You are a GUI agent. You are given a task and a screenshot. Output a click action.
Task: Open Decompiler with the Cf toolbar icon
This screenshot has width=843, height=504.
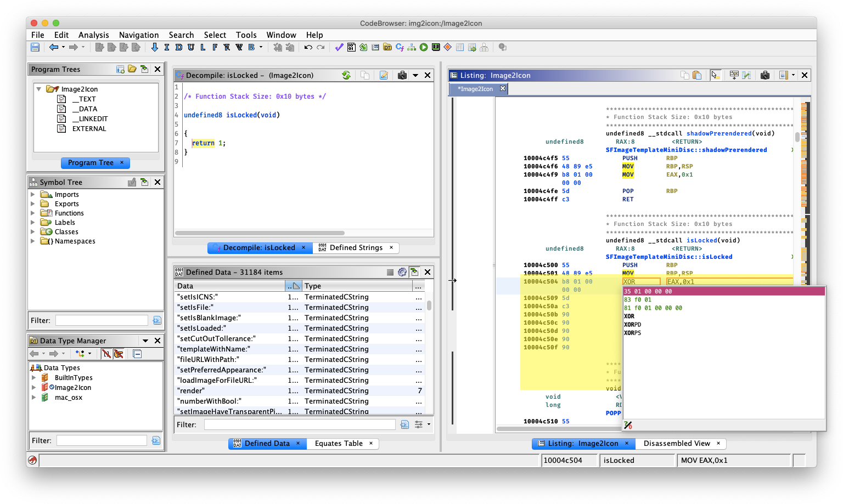(400, 47)
